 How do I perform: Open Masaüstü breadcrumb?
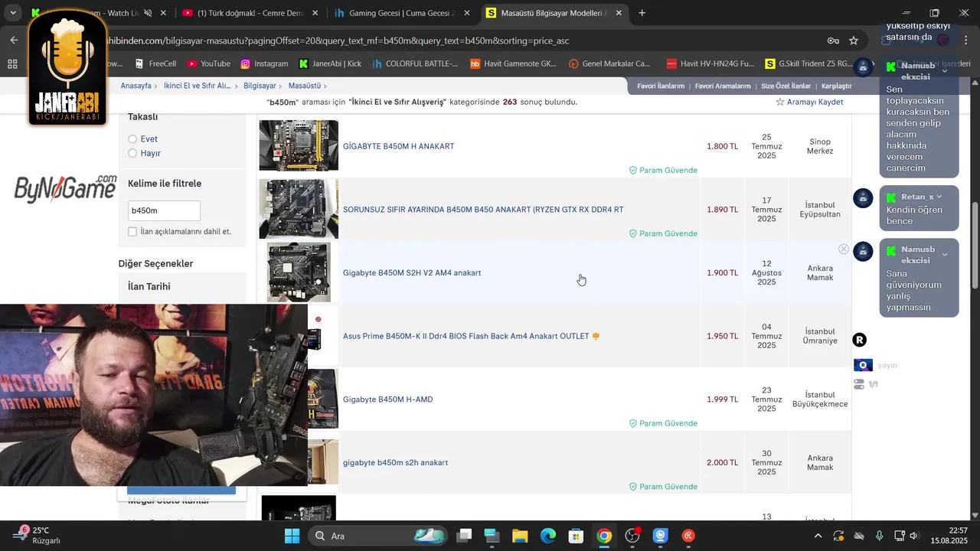pyautogui.click(x=305, y=86)
